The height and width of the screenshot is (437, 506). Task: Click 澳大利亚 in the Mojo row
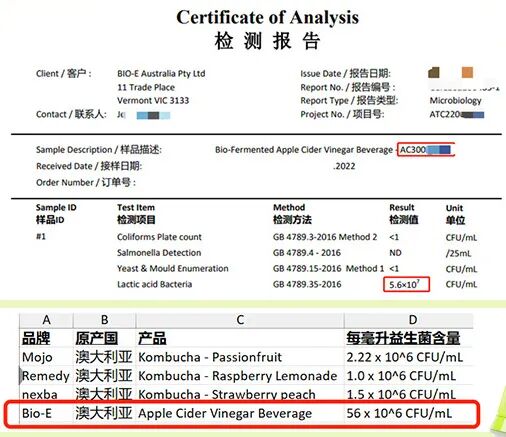pyautogui.click(x=104, y=357)
